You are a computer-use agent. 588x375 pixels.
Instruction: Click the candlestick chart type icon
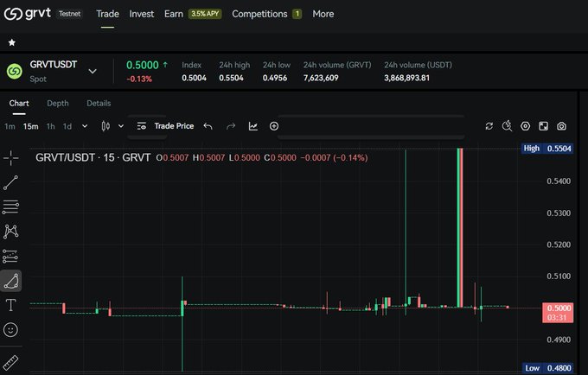click(x=105, y=126)
